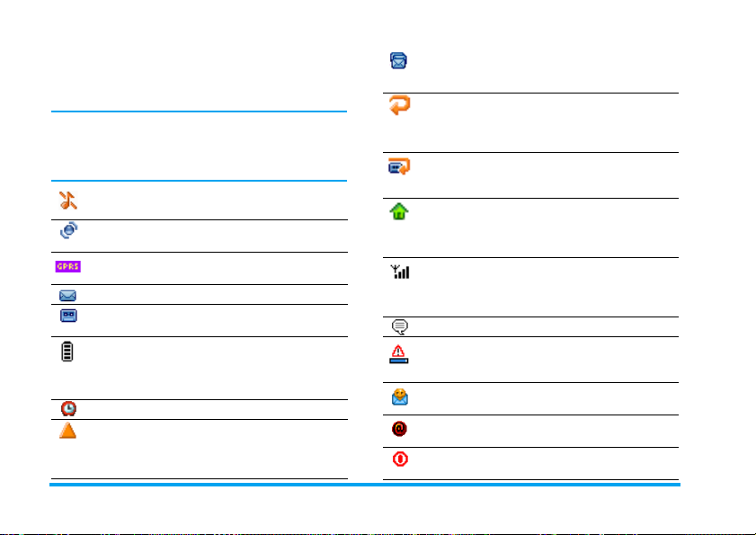Click the speech bubble chat icon
Image resolution: width=756 pixels, height=535 pixels.
coord(400,326)
